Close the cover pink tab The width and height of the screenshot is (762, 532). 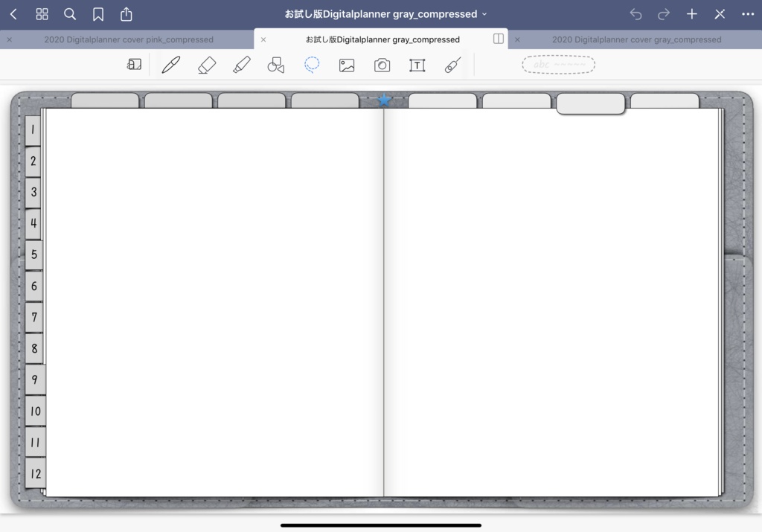point(9,39)
